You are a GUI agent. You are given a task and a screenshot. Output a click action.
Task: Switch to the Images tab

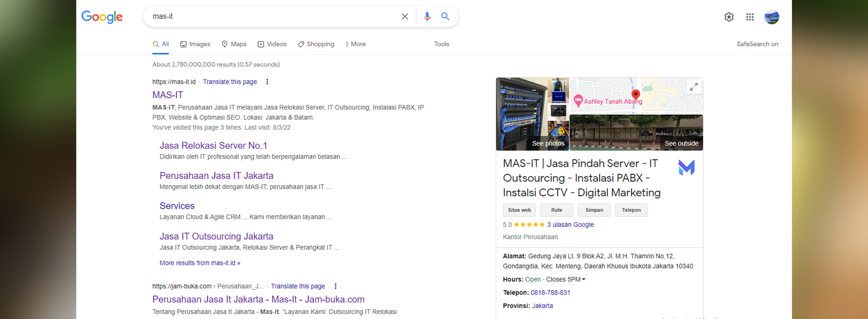coord(195,44)
